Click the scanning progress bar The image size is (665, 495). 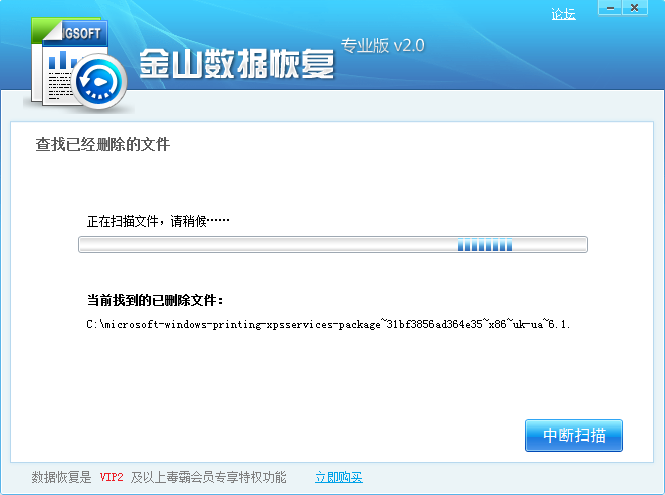pyautogui.click(x=333, y=245)
